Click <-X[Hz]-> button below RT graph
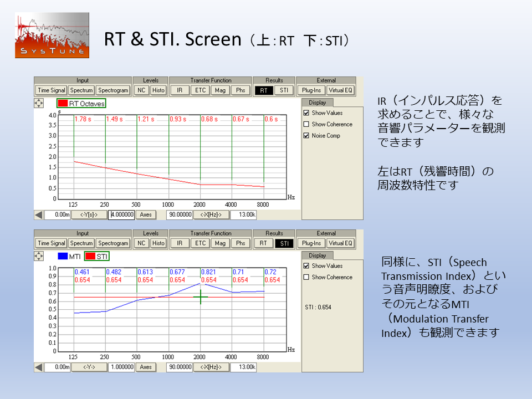Image resolution: width=532 pixels, height=399 pixels. (x=211, y=215)
